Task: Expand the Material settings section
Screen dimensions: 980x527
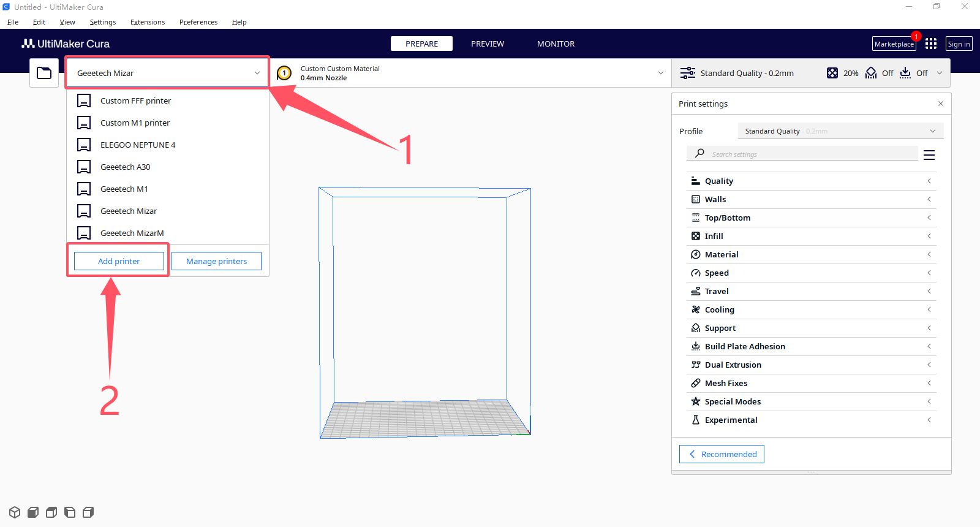Action: [x=812, y=254]
